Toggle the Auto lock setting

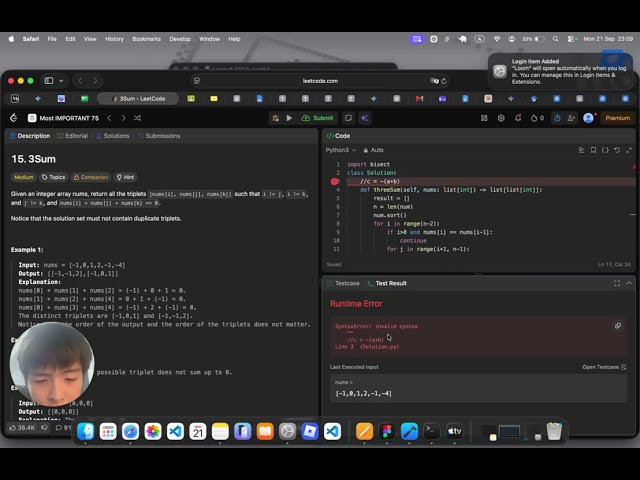[373, 150]
